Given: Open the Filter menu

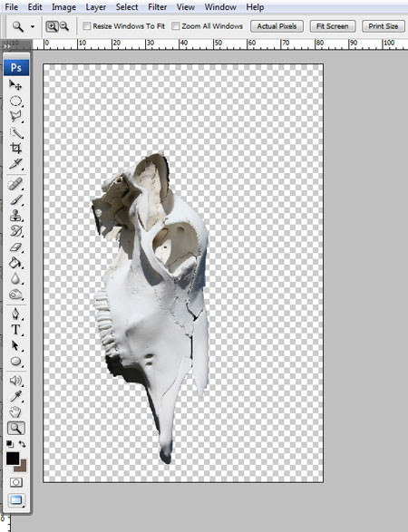Looking at the screenshot, I should (157, 6).
